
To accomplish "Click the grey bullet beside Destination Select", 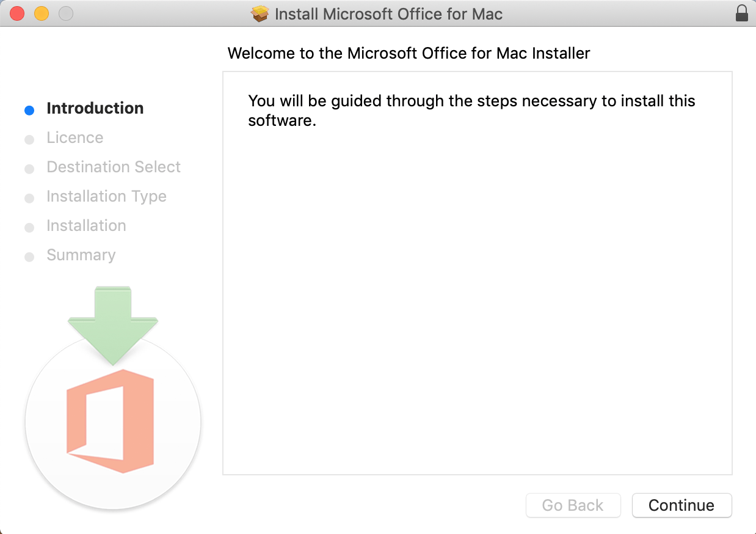I will (29, 169).
